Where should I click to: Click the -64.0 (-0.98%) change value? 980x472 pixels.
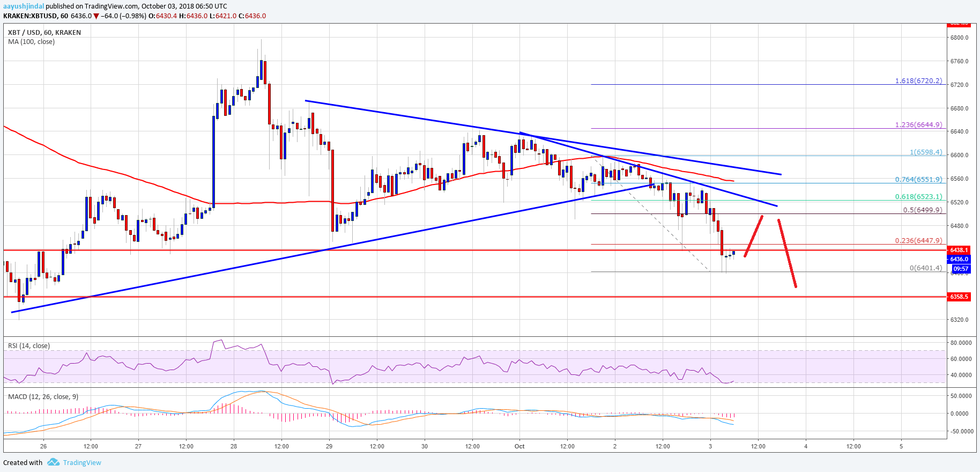click(x=123, y=16)
